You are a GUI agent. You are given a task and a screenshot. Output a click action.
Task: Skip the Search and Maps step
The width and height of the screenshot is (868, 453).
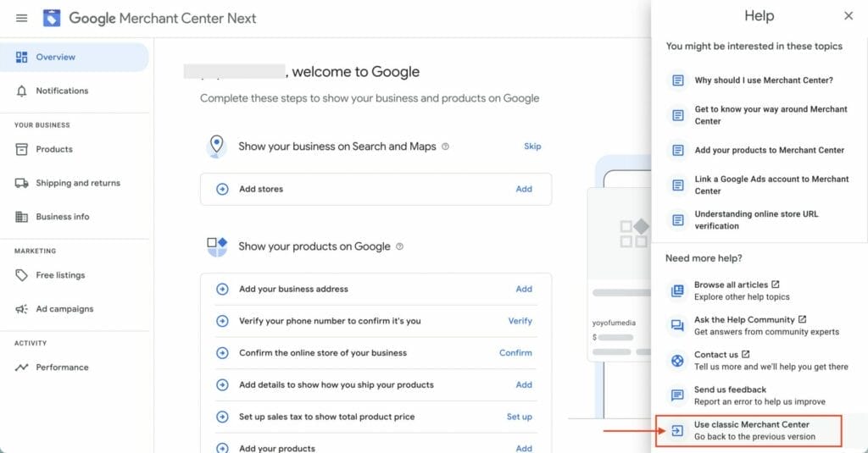coord(532,146)
